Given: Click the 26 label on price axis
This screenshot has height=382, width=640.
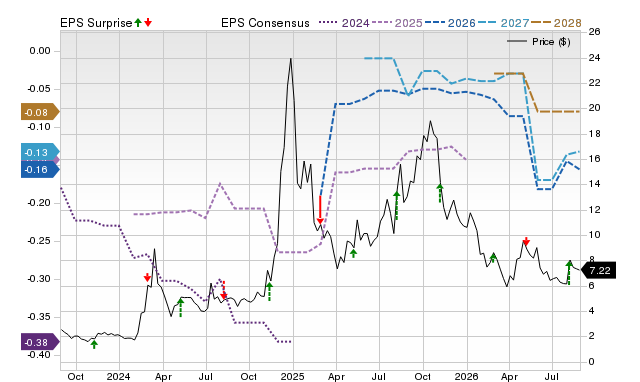Looking at the screenshot, I should tap(595, 32).
